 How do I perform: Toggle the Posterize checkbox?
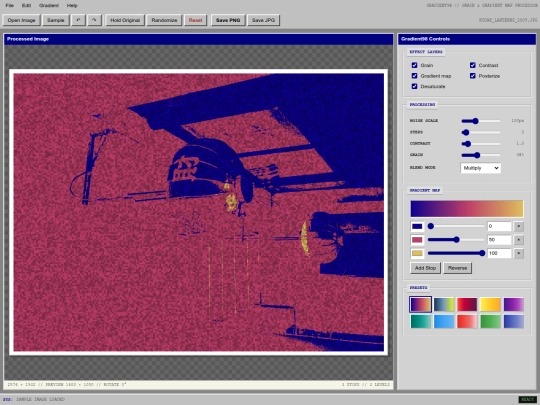[x=472, y=76]
